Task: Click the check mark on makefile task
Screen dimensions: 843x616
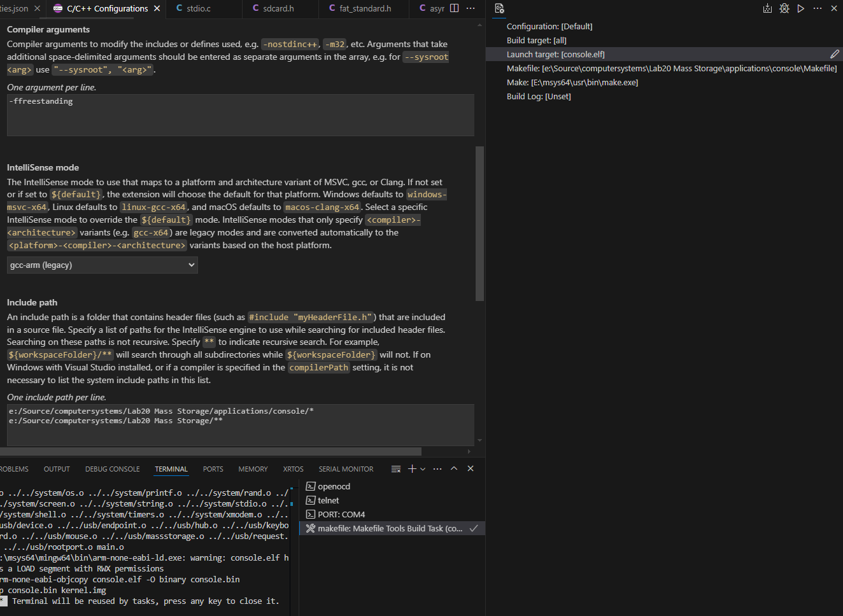Action: point(474,528)
